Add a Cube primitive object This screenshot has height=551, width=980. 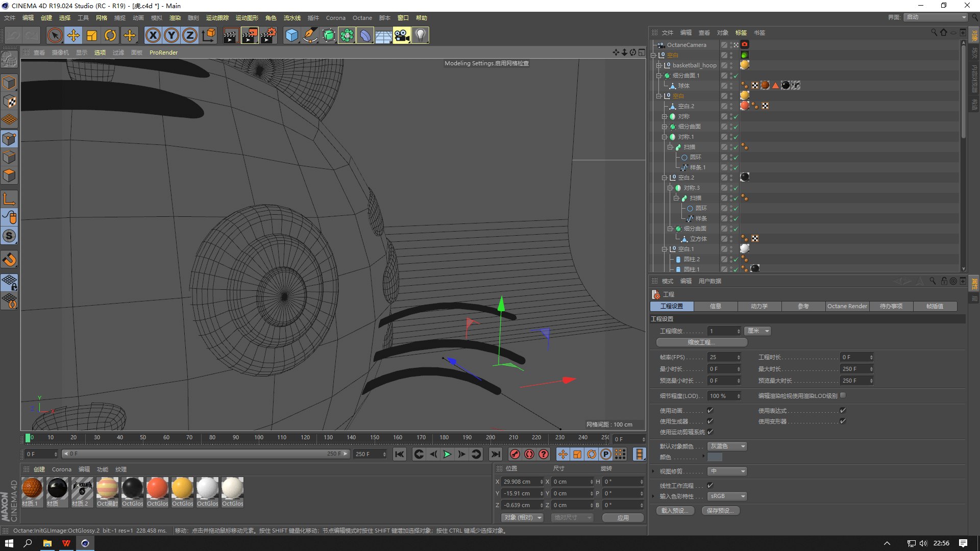(291, 35)
